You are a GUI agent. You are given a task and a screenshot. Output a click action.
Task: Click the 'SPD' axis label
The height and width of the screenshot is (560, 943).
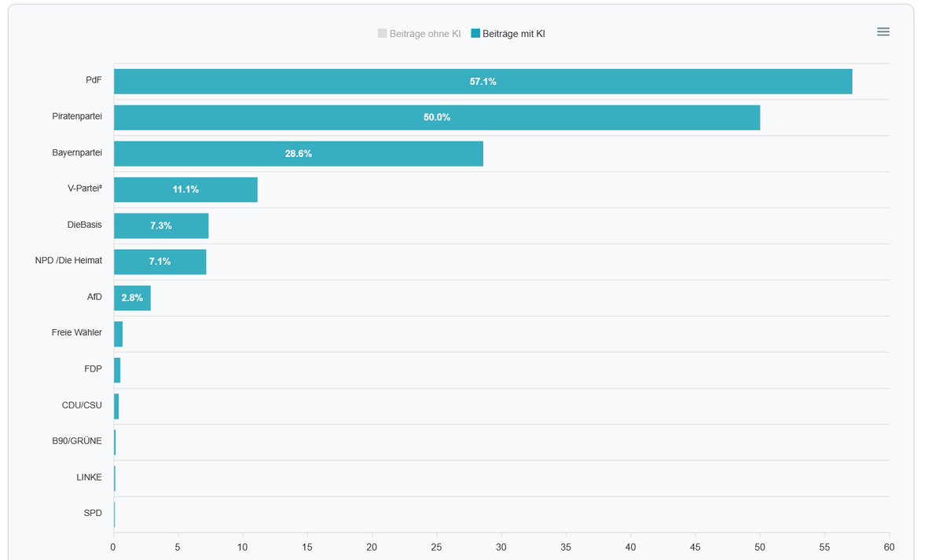pos(93,514)
